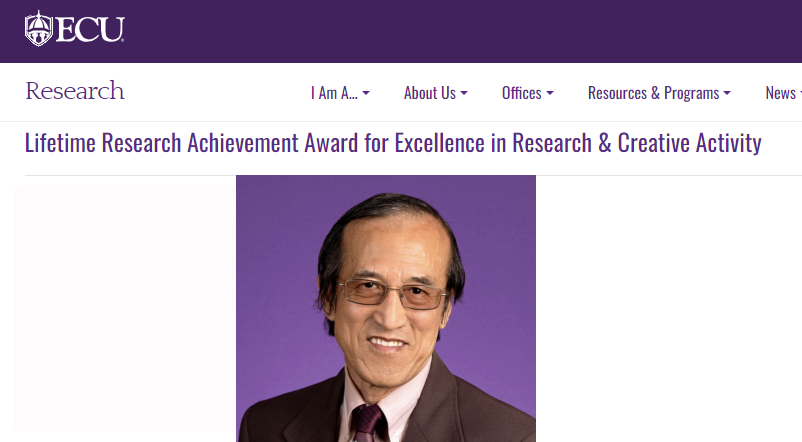This screenshot has width=802, height=442.
Task: Click the necktie in the portrait photo
Action: (x=367, y=424)
